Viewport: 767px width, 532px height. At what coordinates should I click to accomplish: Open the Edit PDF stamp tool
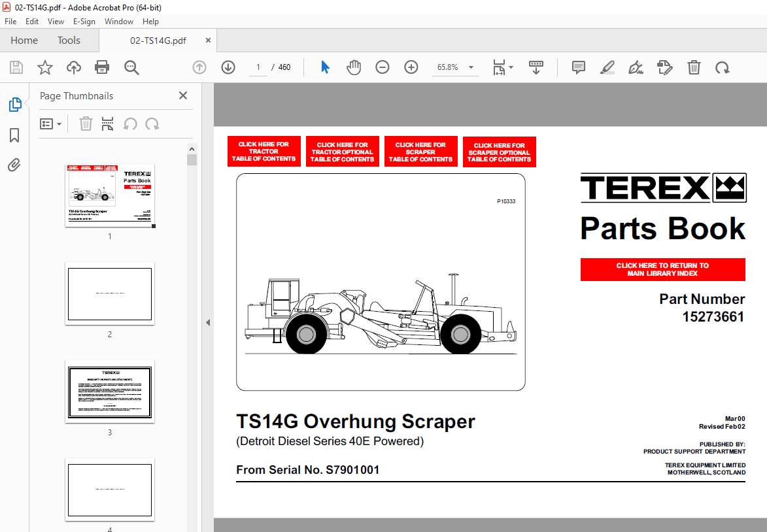(x=665, y=67)
